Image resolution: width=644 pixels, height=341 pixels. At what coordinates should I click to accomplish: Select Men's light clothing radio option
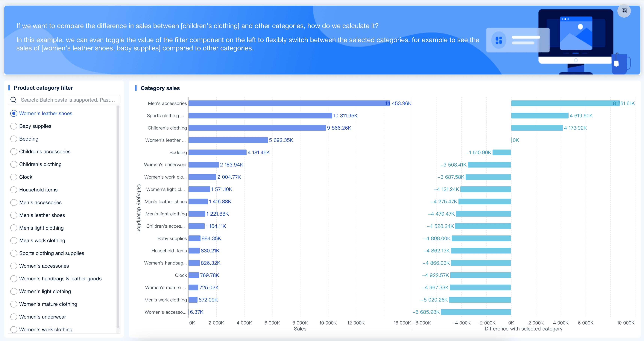(14, 228)
